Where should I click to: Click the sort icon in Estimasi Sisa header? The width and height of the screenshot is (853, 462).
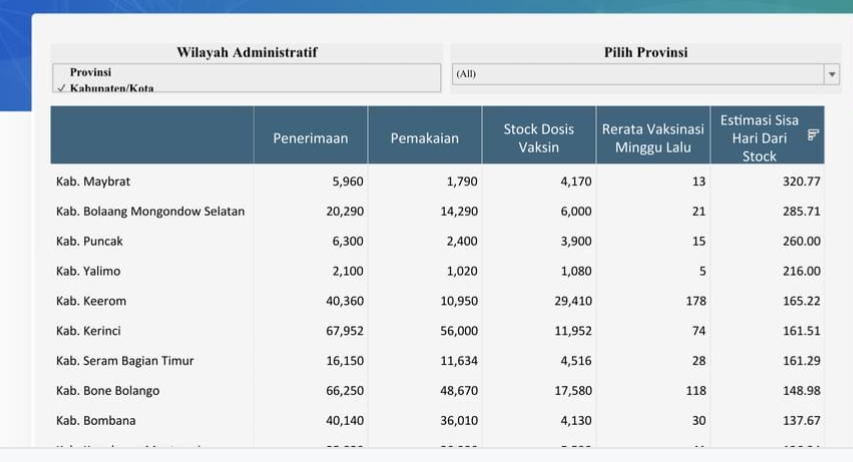coord(813,134)
